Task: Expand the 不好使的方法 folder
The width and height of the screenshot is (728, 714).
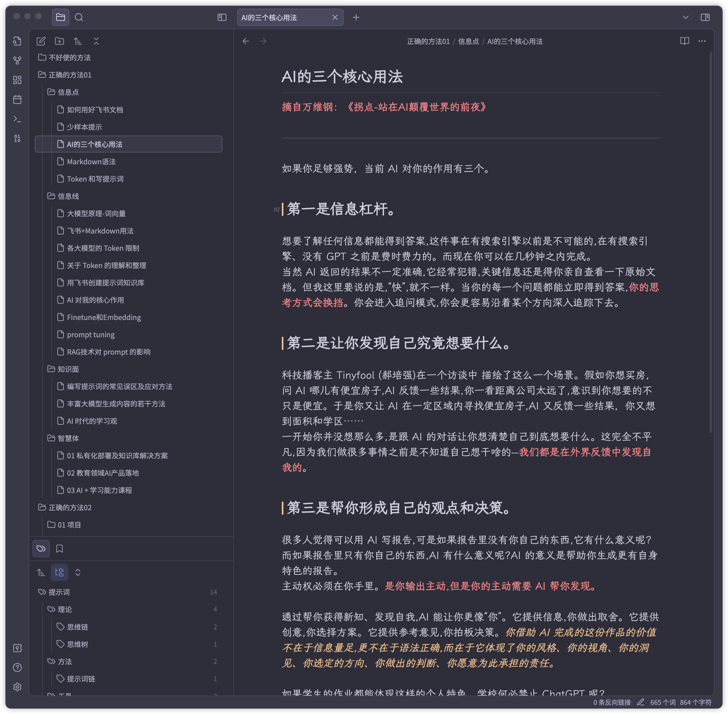Action: click(128, 57)
